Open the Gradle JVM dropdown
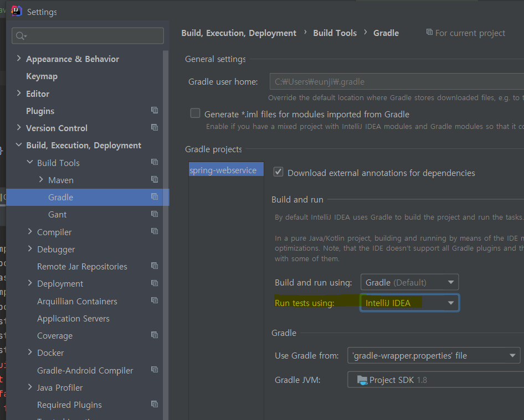Screen dimensions: 524x420 pos(435,380)
